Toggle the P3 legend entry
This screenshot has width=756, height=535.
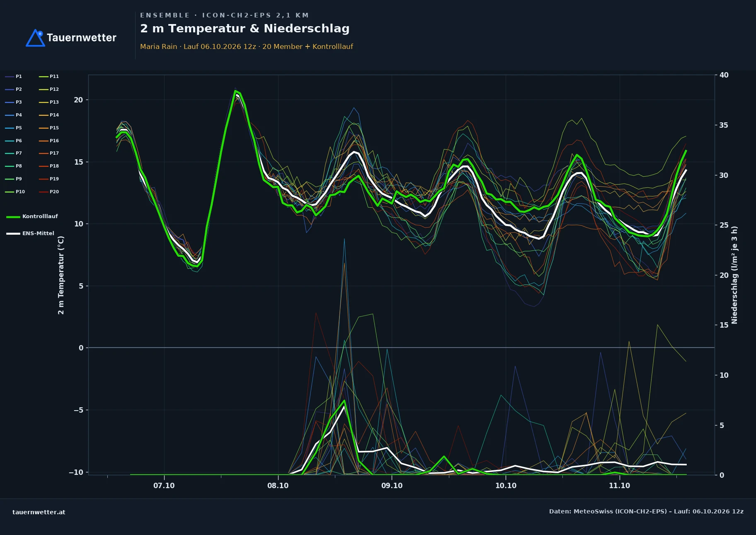point(14,102)
